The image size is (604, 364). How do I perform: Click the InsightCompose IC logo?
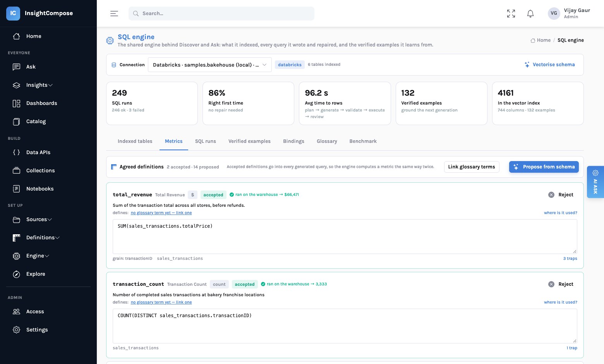(x=13, y=13)
